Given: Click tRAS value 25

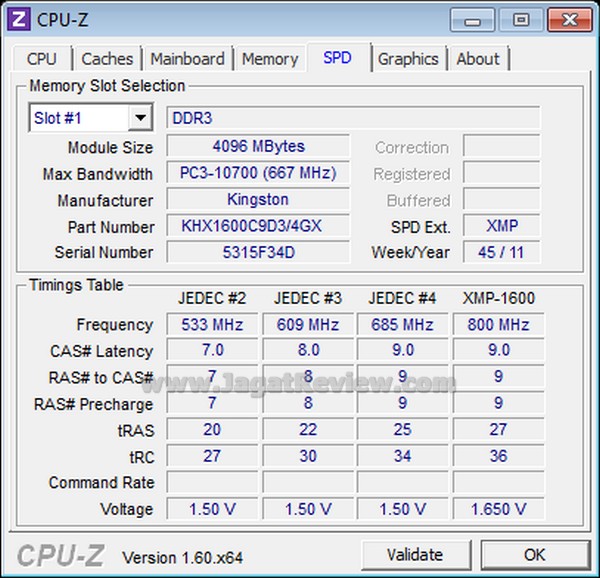Looking at the screenshot, I should coord(403,429).
